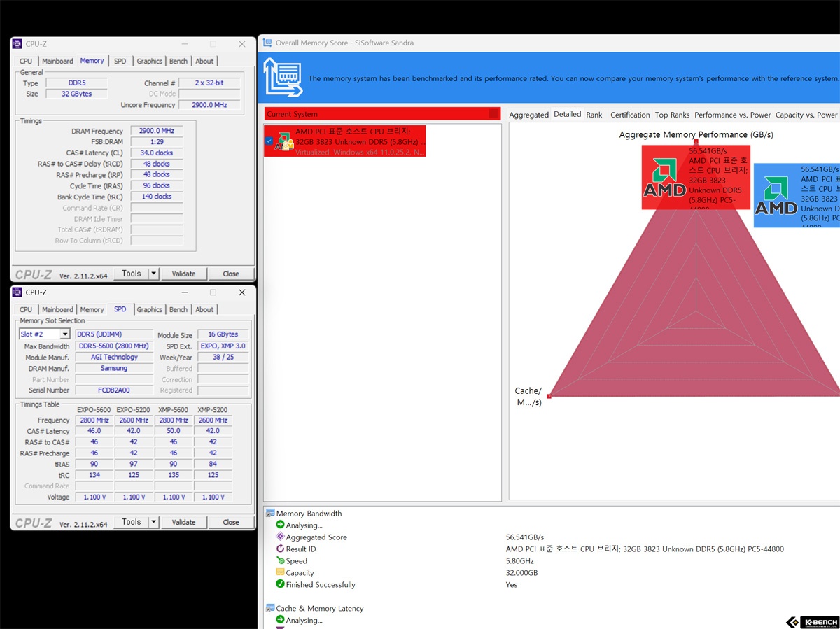The width and height of the screenshot is (840, 629).
Task: Click the Aggregated Score value 56.541GB/s in results list
Action: click(x=525, y=537)
